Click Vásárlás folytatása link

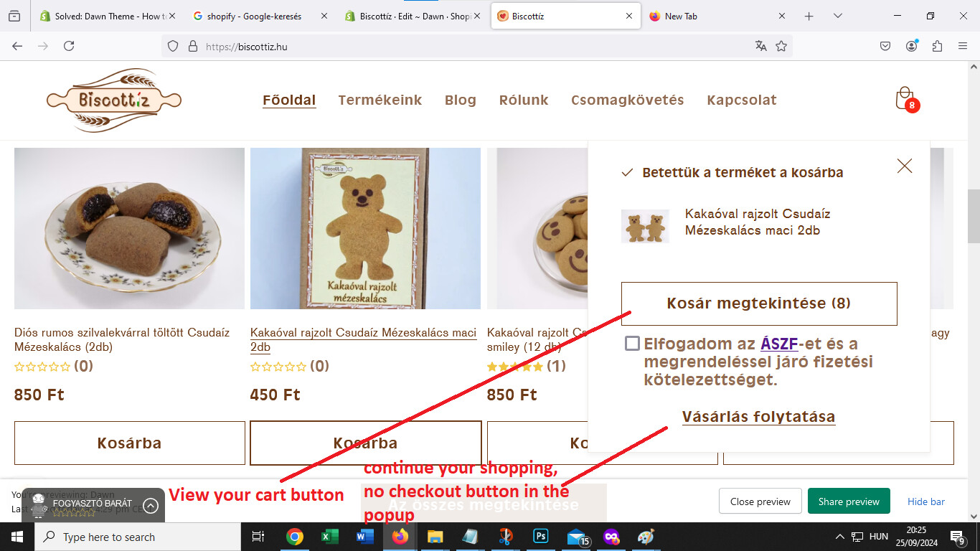click(758, 417)
